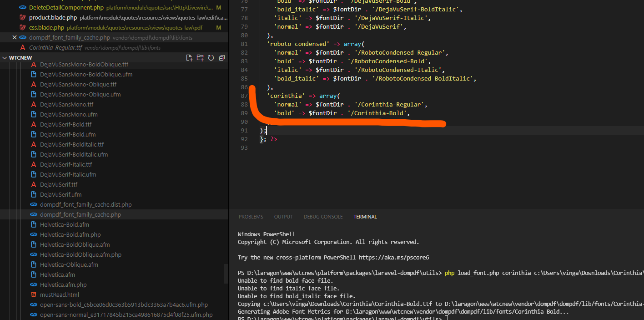The image size is (644, 320).
Task: Open dompdf_font_family_cache.dist.php file
Action: (86, 204)
